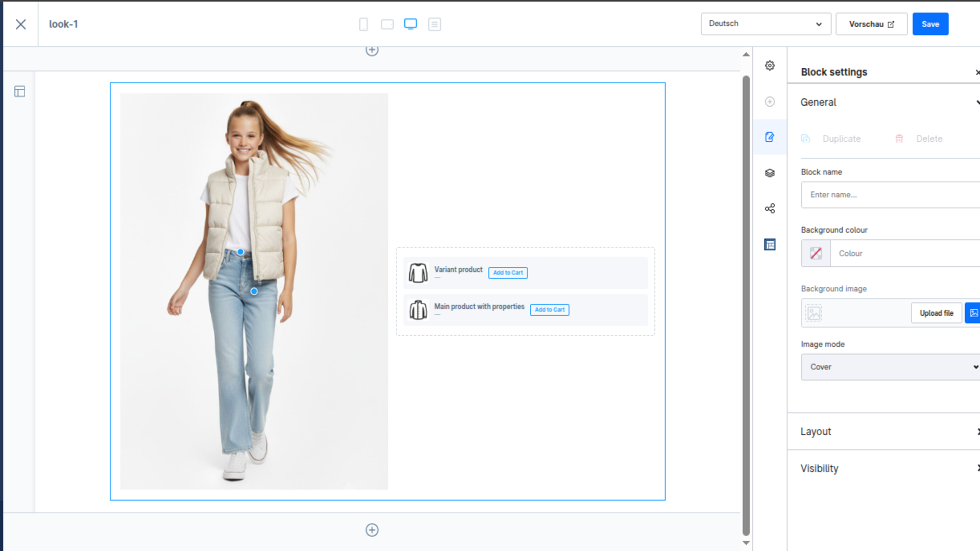Click the Duplicate copy icon
This screenshot has height=551, width=980.
805,139
